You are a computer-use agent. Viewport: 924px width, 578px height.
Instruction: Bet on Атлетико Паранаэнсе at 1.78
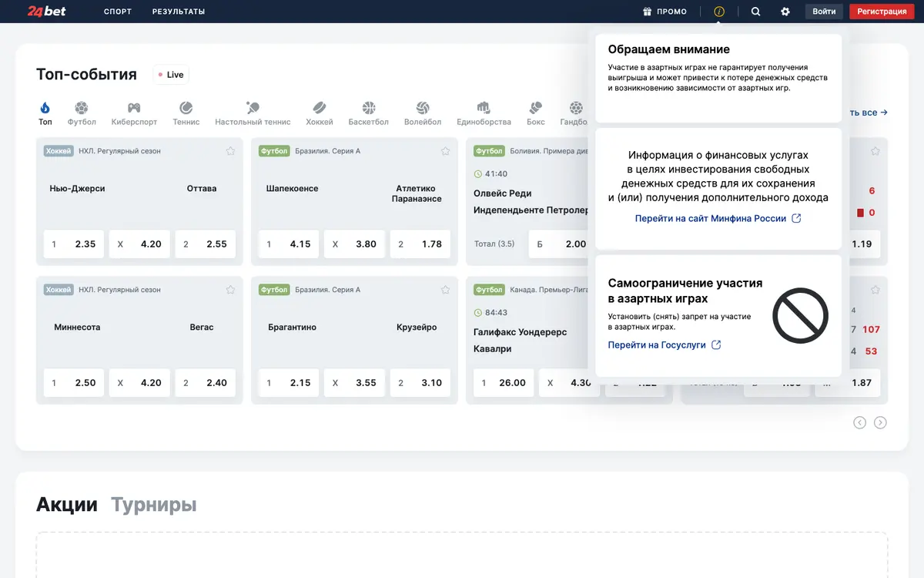pyautogui.click(x=420, y=244)
